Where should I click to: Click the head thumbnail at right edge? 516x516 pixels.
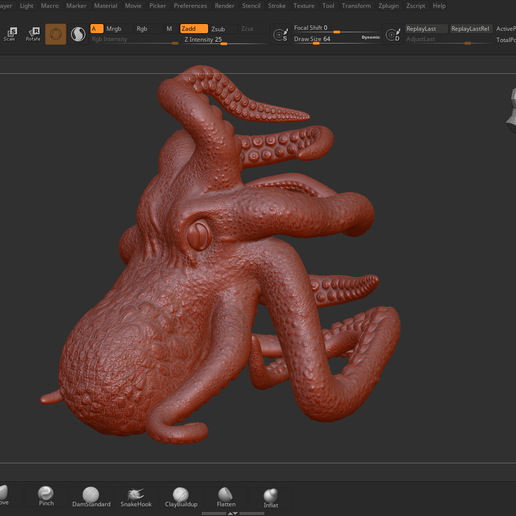[511, 111]
